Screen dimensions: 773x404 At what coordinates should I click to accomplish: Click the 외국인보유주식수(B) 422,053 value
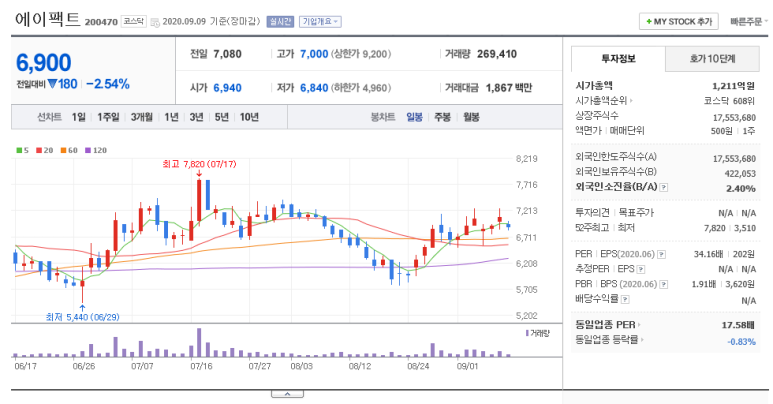tap(740, 174)
